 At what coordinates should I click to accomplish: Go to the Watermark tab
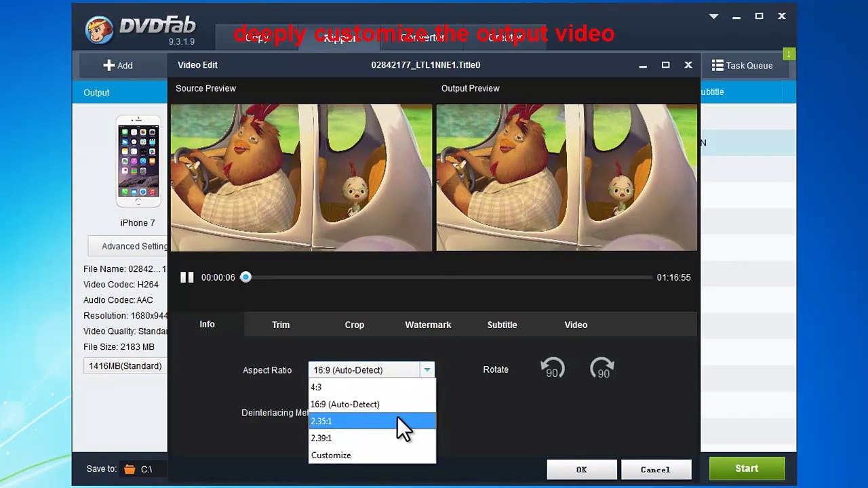click(x=428, y=325)
